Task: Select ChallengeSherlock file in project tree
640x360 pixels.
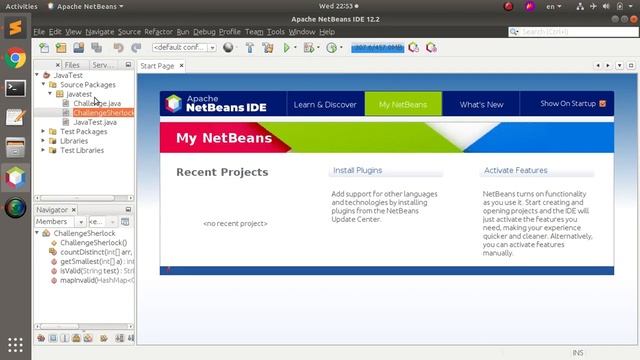Action: coord(103,113)
